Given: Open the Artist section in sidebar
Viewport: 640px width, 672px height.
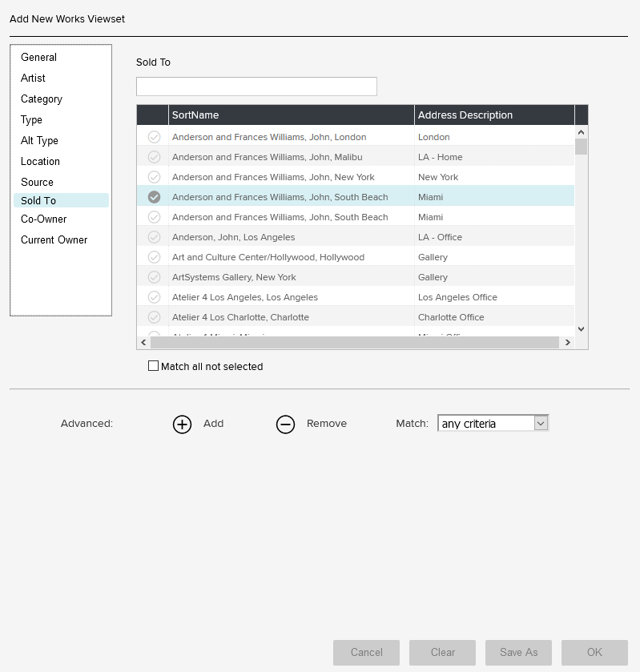Looking at the screenshot, I should click(x=33, y=78).
